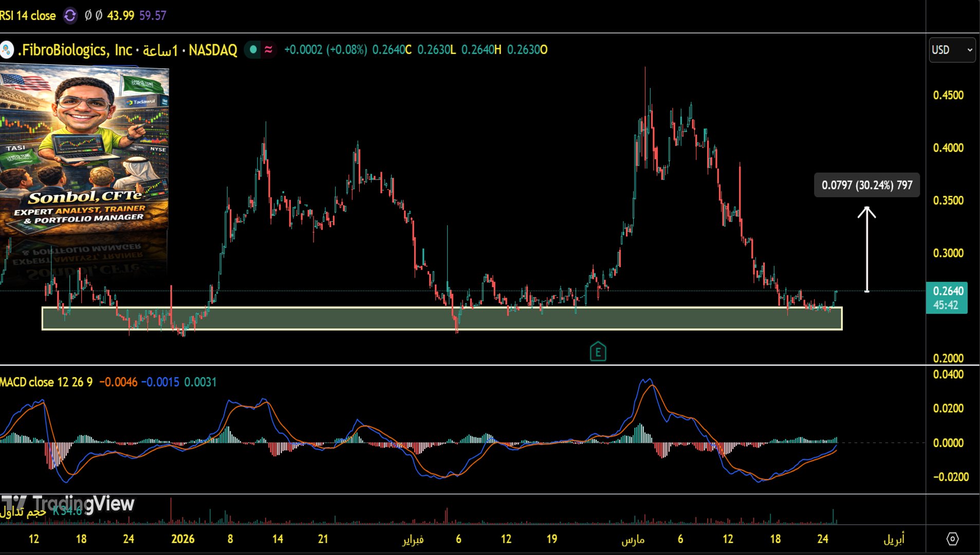Click the 2026 date on time axis
The image size is (980, 555).
coord(183,539)
